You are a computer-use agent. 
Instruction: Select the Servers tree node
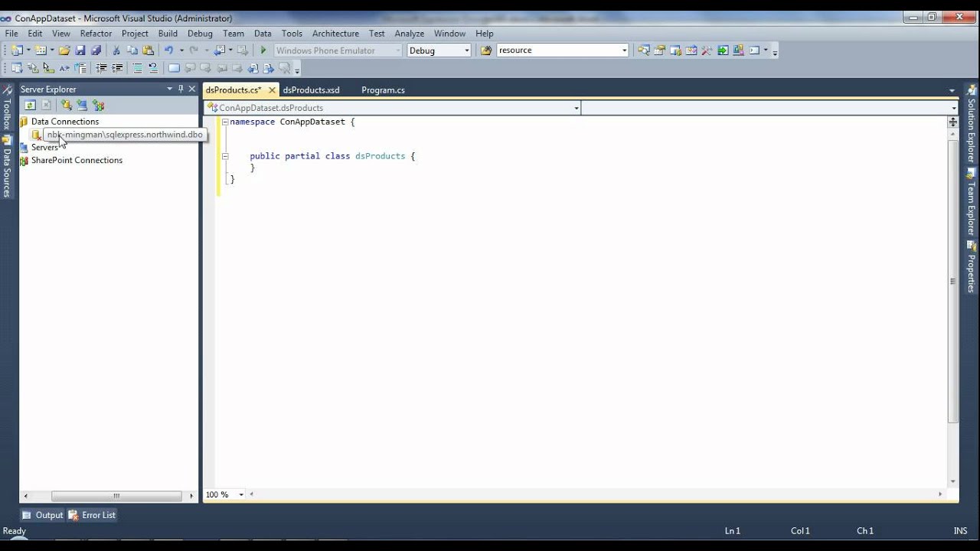tap(44, 148)
